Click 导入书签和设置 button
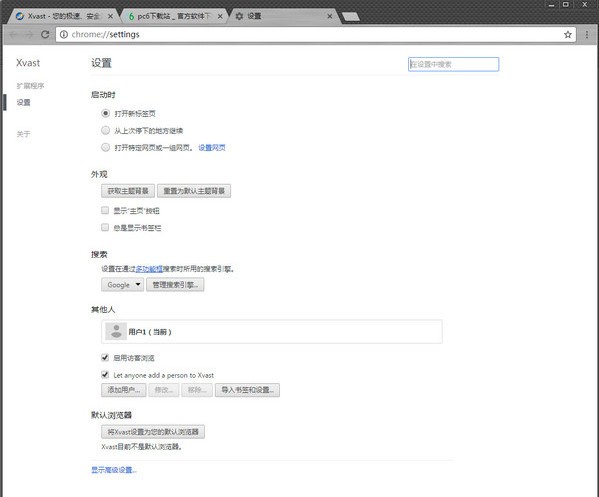This screenshot has width=599, height=497. (248, 390)
